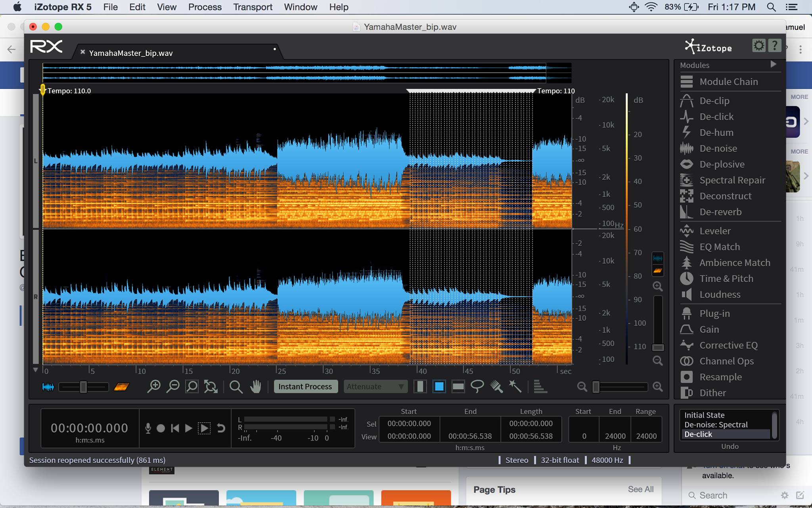The image size is (812, 508).
Task: Open the File menu
Action: (x=110, y=7)
